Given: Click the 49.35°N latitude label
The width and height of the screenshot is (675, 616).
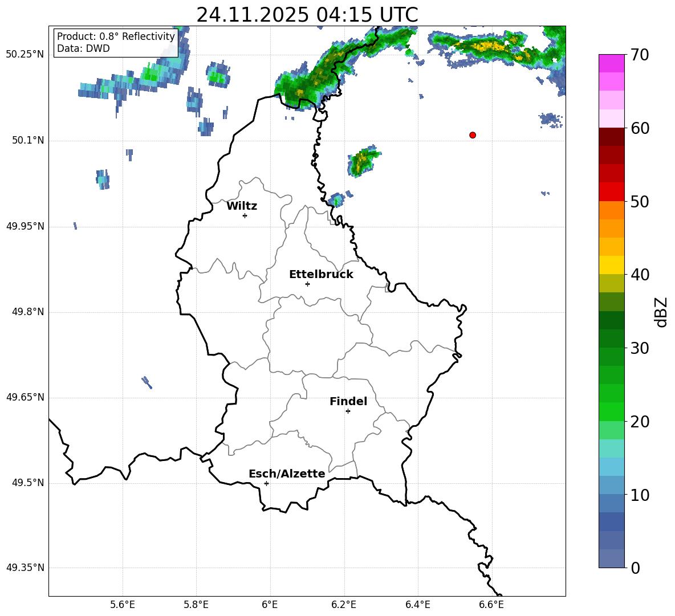Looking at the screenshot, I should 25,568.
